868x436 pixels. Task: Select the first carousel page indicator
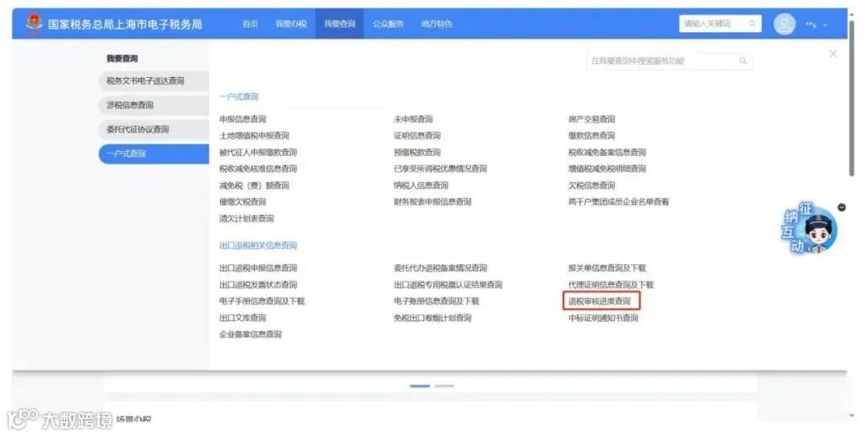[420, 385]
